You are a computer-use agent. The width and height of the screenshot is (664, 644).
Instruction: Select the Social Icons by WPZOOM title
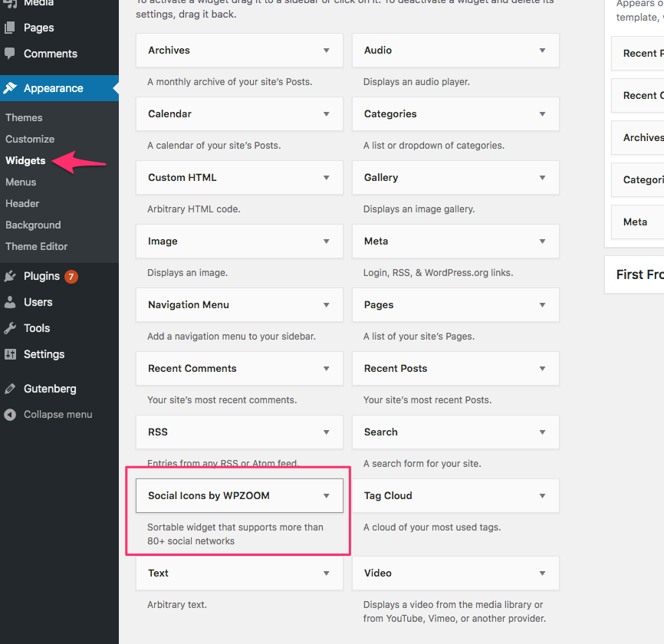pos(209,496)
